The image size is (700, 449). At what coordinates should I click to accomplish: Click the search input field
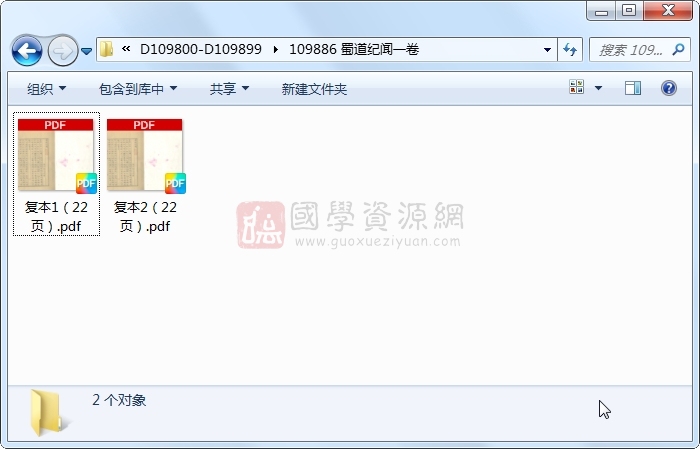click(630, 50)
